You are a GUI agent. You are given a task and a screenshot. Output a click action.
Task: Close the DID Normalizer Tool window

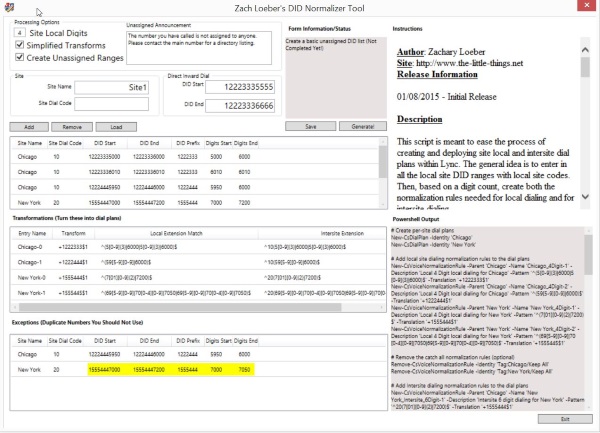click(x=589, y=6)
